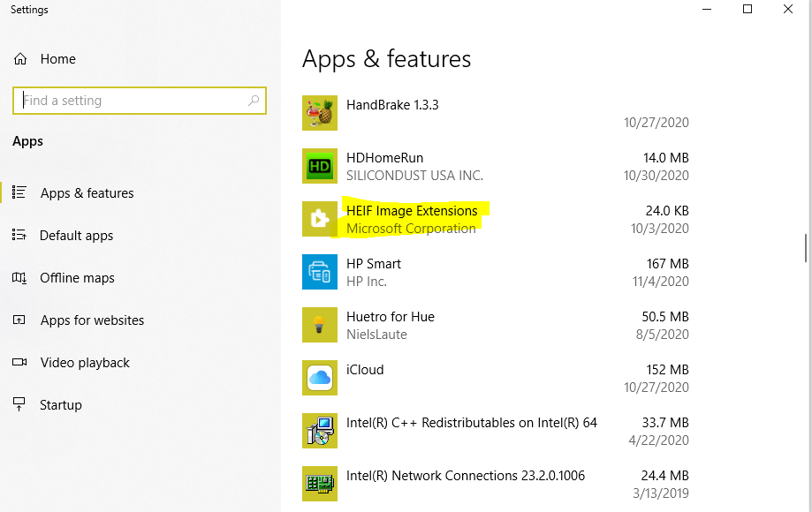Click the Apps section label in sidebar
Viewport: 812px width, 512px height.
[28, 141]
